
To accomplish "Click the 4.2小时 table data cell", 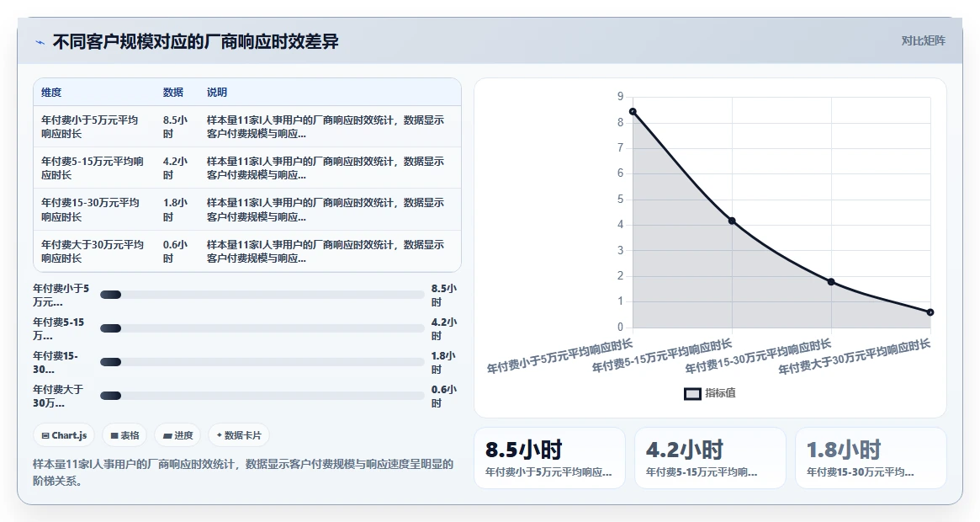I will (176, 168).
